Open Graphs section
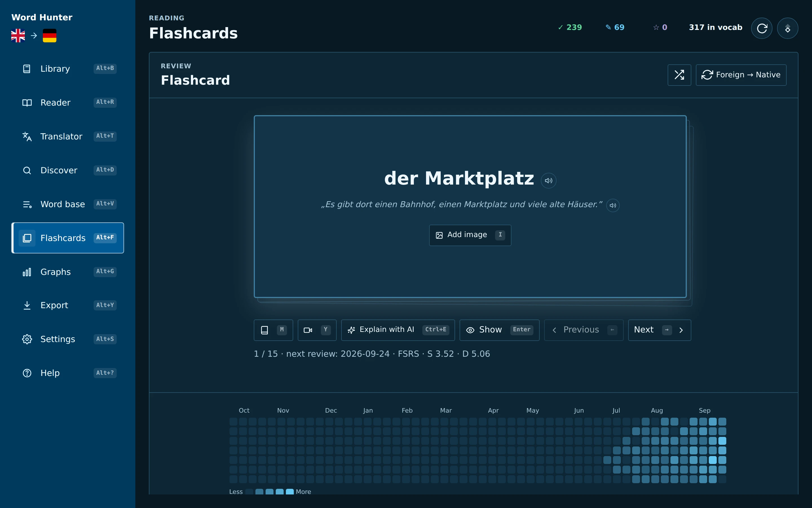This screenshot has height=508, width=812. click(x=68, y=272)
